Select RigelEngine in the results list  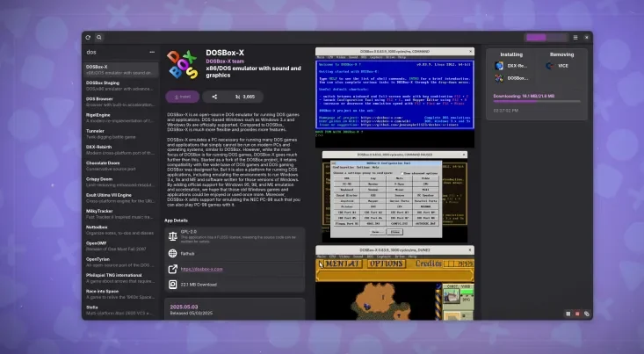(x=120, y=118)
